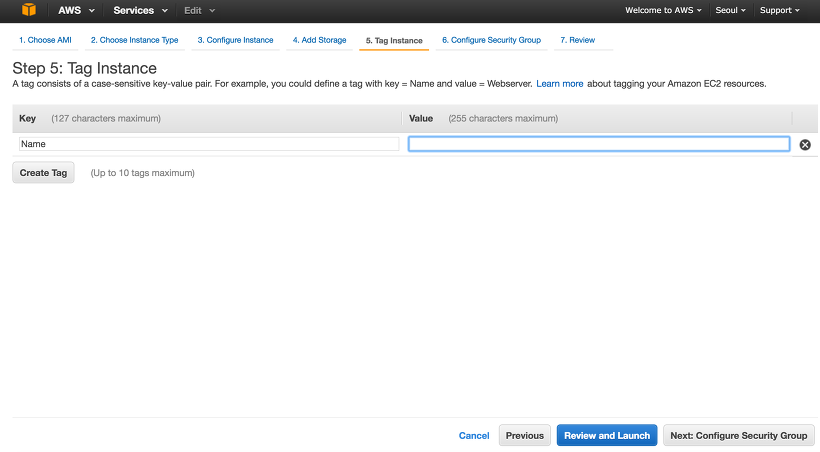Click the Key field containing Name
The width and height of the screenshot is (820, 452).
209,144
